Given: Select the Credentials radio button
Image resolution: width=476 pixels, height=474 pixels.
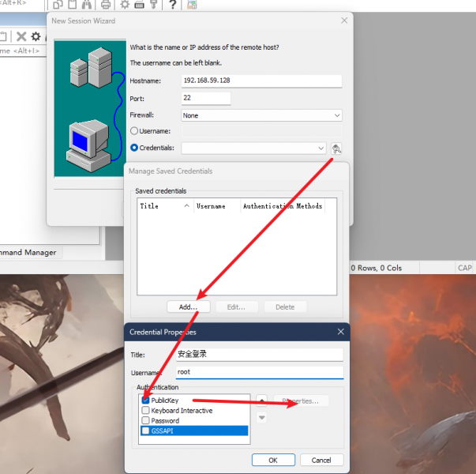Looking at the screenshot, I should click(134, 148).
